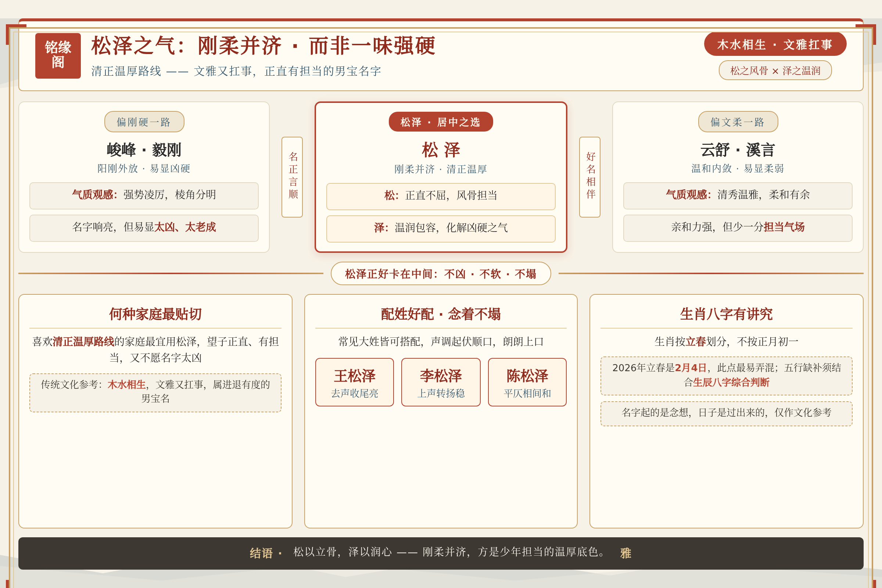Click the 生肖八字有讲究 heading
The width and height of the screenshot is (882, 588).
pos(727,314)
